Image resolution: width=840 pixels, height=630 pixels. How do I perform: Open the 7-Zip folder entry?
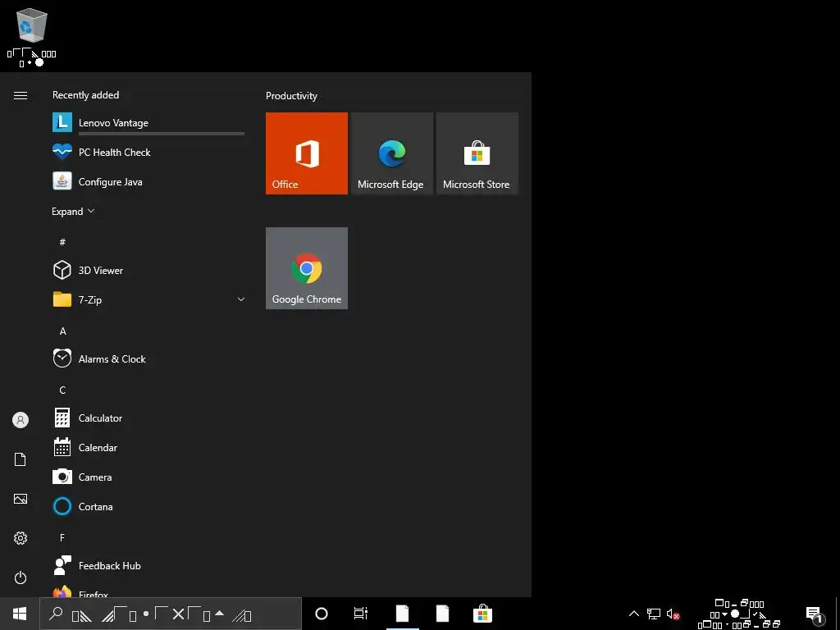coord(148,299)
